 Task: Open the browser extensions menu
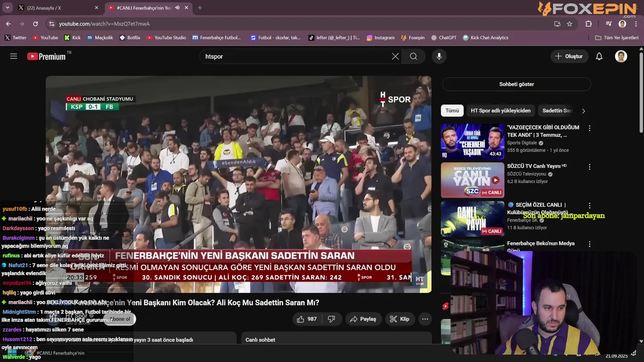click(589, 24)
